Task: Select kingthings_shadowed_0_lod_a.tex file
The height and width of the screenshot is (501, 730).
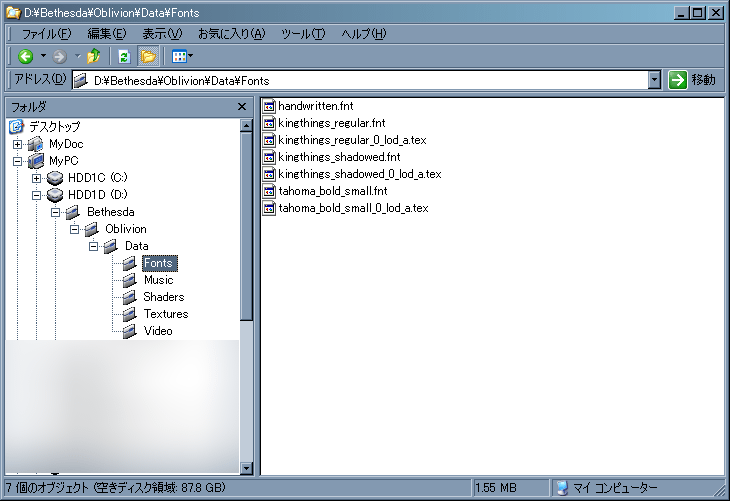Action: [359, 174]
